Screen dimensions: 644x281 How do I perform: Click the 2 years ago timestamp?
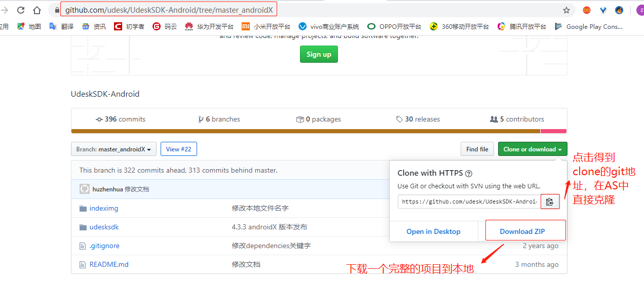pyautogui.click(x=541, y=246)
